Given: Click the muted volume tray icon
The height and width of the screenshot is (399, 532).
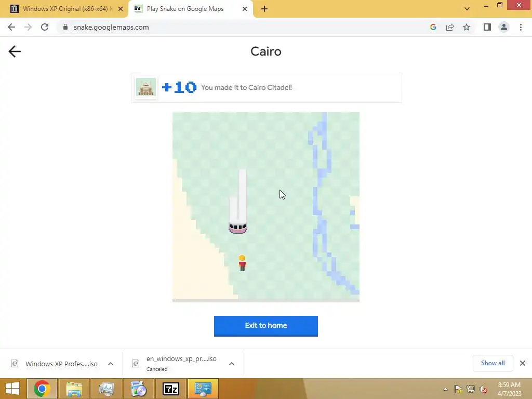Looking at the screenshot, I should click(483, 389).
